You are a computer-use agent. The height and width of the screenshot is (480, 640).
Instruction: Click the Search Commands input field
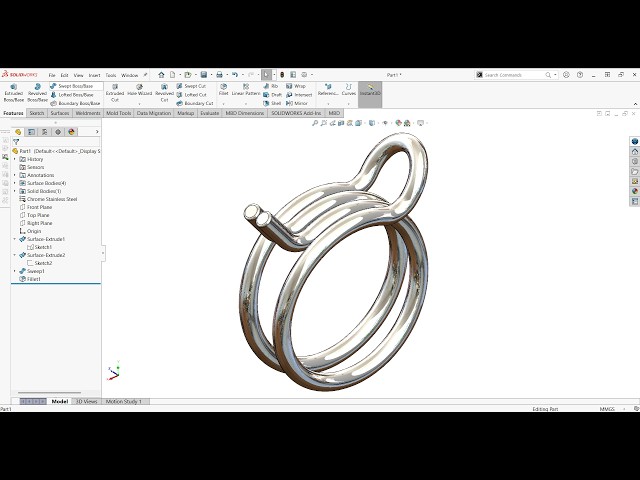[x=513, y=75]
